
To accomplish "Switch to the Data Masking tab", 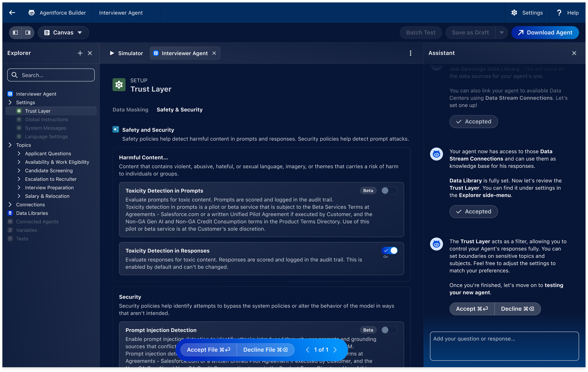I will coord(130,109).
